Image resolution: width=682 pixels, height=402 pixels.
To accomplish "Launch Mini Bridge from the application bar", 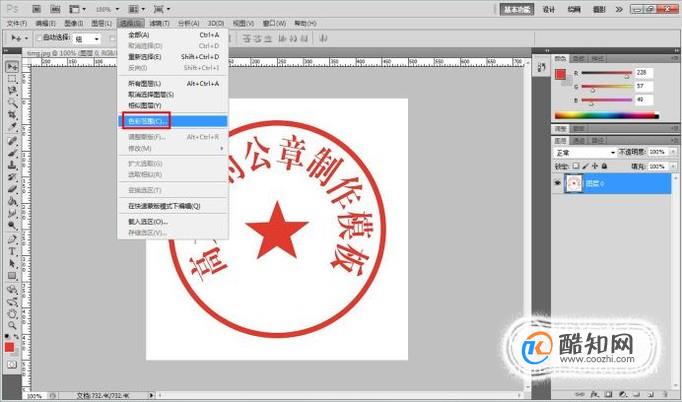I will point(55,9).
